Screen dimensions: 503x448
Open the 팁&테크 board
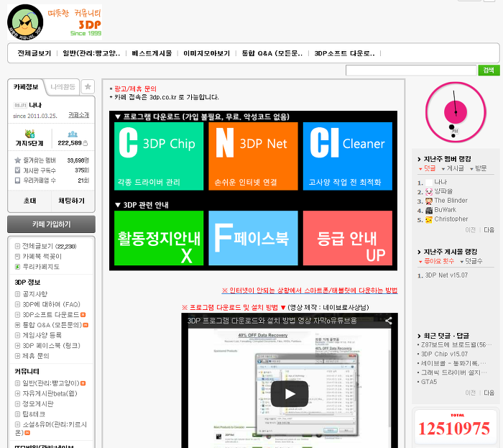tap(34, 414)
